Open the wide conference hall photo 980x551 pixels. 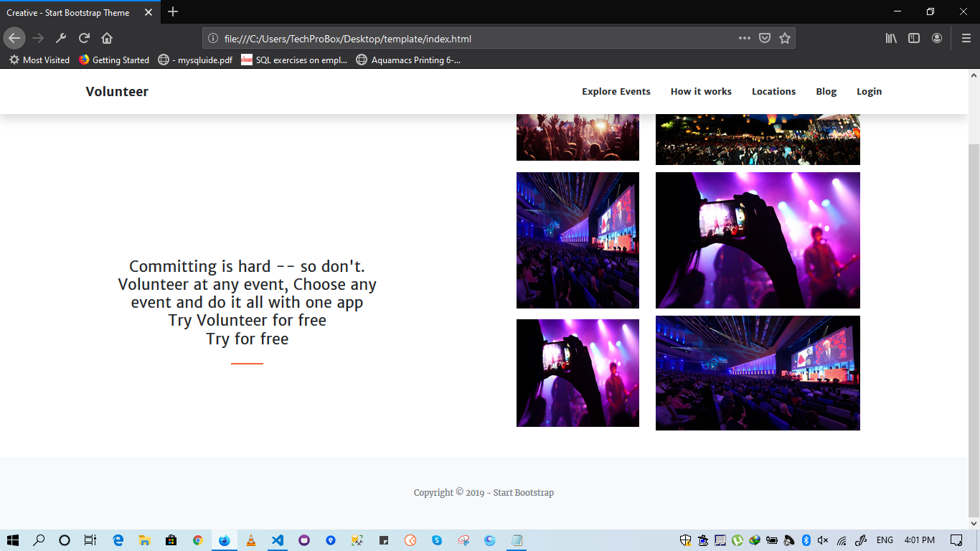coord(758,373)
